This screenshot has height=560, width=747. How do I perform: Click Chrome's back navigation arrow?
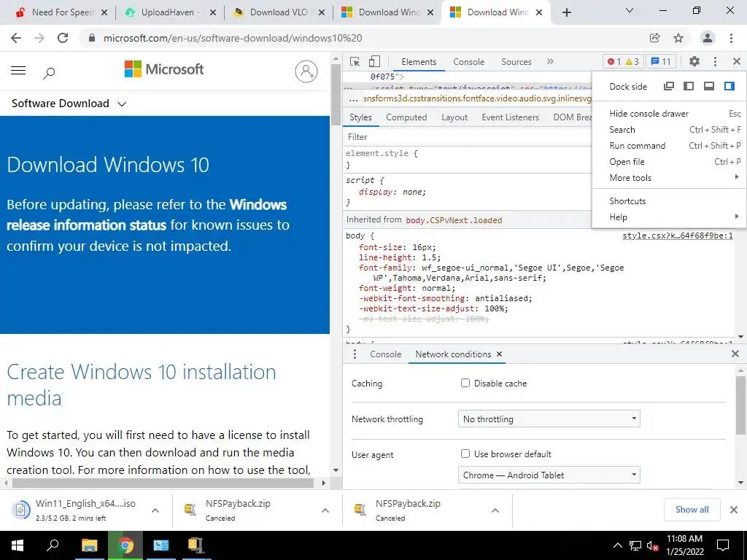pyautogui.click(x=16, y=38)
